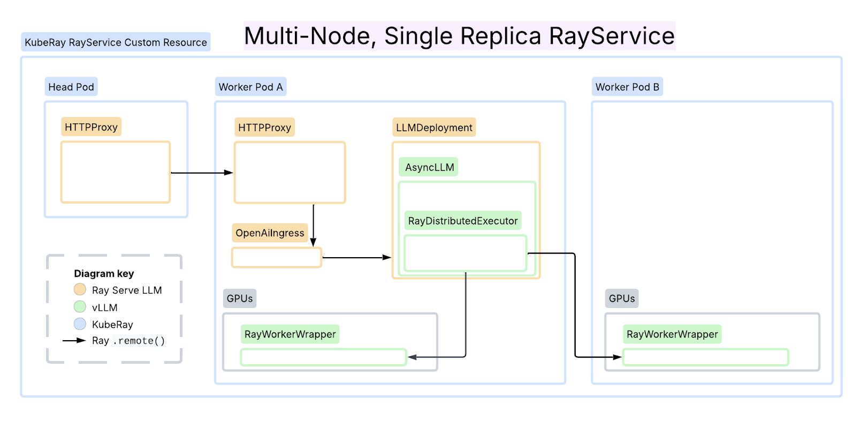Click the empty box under RayDistributedExecutor
Screen dimensions: 868x428
[x=466, y=253]
